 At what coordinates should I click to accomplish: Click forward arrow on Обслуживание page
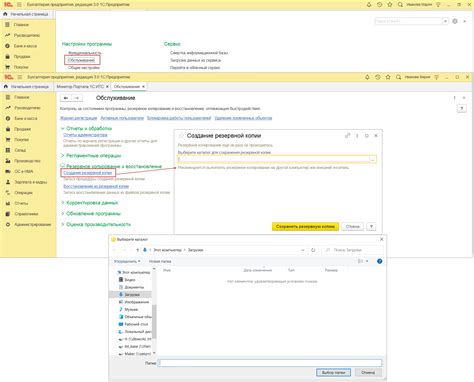pyautogui.click(x=77, y=98)
